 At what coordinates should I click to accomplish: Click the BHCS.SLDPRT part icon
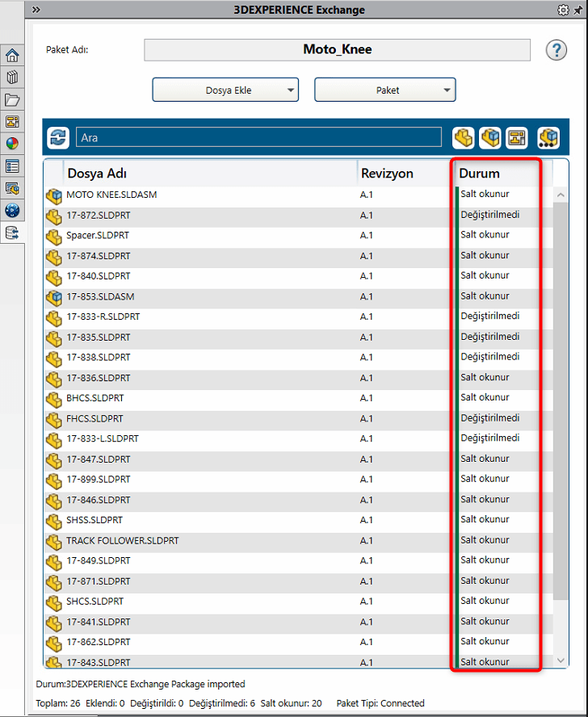tap(54, 400)
